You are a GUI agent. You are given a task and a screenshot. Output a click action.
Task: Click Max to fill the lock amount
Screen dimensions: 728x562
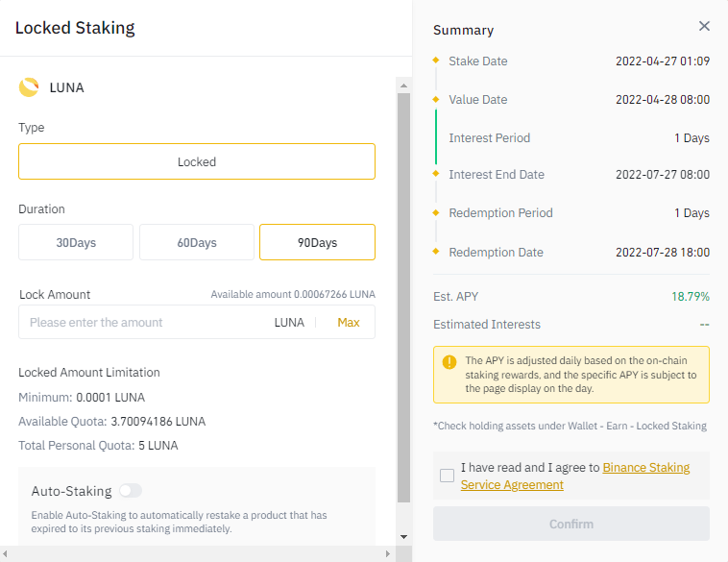coord(349,323)
